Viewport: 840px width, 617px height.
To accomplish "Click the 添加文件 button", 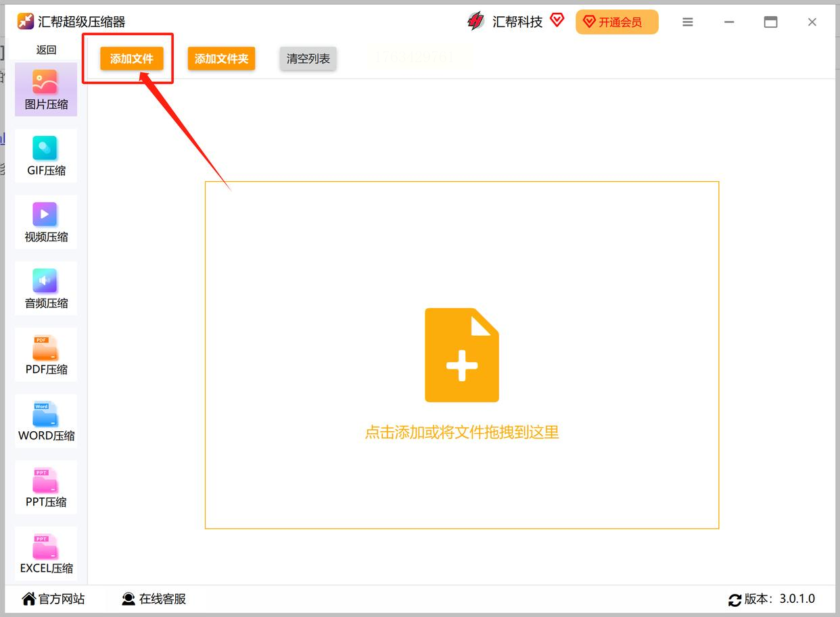I will 132,59.
